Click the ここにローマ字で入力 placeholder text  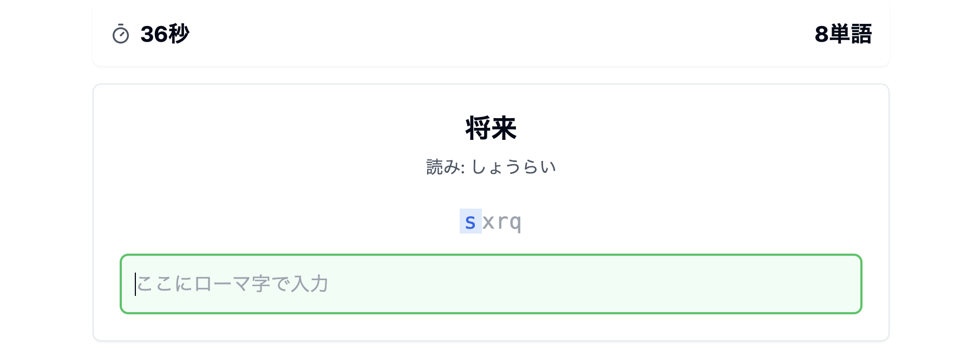[233, 284]
